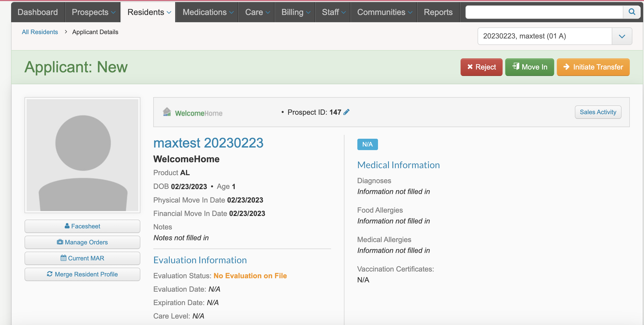644x325 pixels.
Task: Click Applicant Details breadcrumb text
Action: point(95,32)
